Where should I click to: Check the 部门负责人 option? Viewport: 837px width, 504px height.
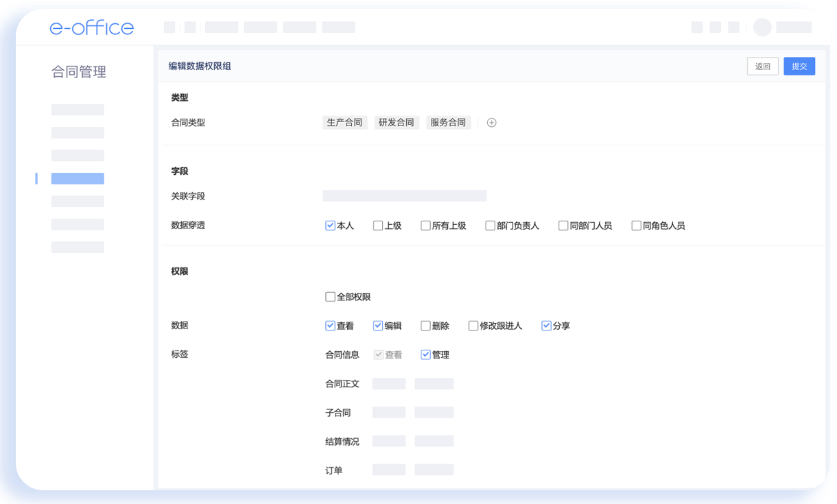pyautogui.click(x=490, y=226)
